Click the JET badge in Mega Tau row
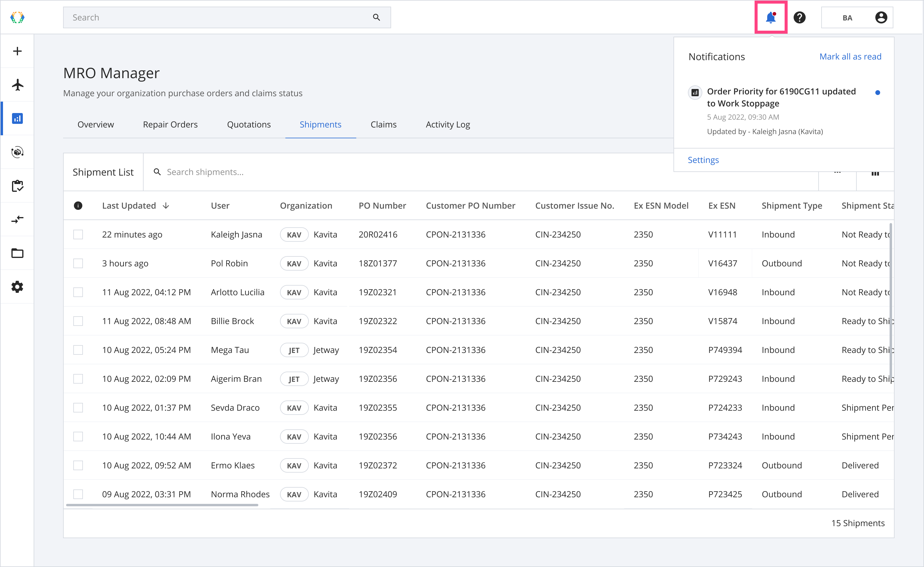This screenshot has height=567, width=924. [294, 350]
